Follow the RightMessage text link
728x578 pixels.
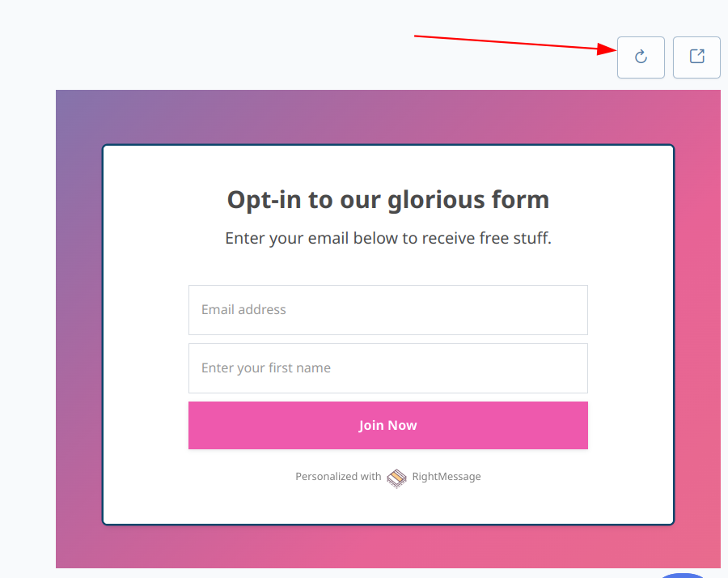pos(447,477)
